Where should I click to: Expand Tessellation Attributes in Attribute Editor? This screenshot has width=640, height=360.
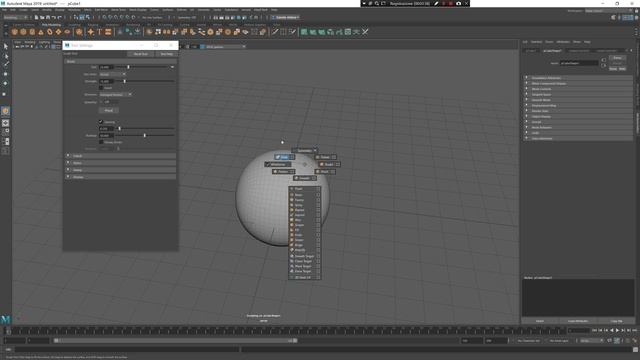coord(578,78)
